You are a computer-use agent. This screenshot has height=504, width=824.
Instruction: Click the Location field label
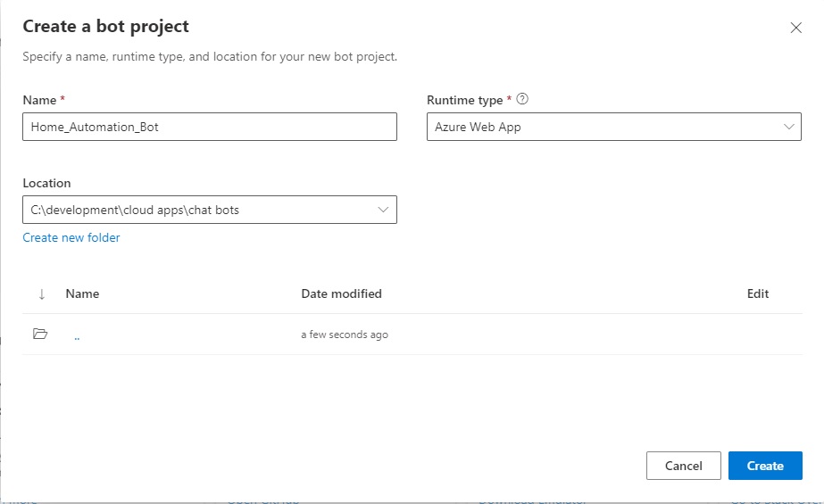46,183
